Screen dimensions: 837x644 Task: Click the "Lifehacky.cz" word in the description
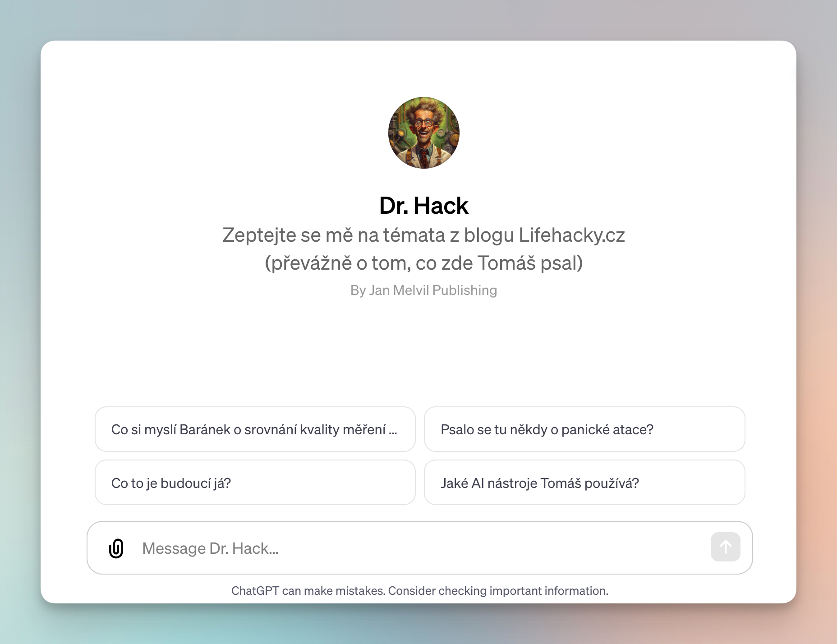pos(571,235)
